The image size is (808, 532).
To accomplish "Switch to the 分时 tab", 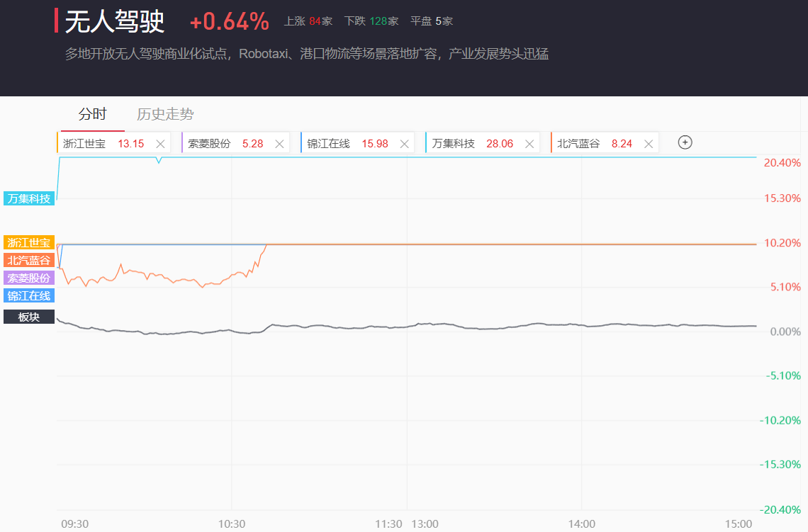I will coord(92,114).
